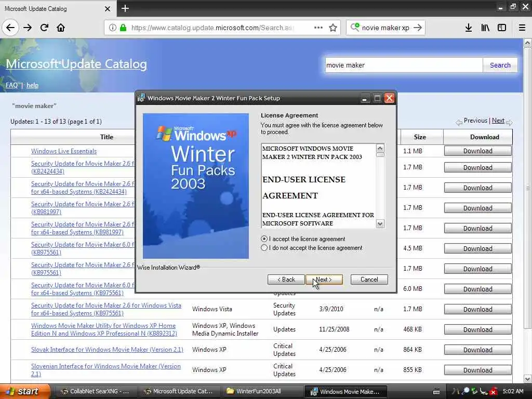Screen dimensions: 532x399
Task: Download Windows Live Essentials 1.1 MB
Action: coord(478,151)
